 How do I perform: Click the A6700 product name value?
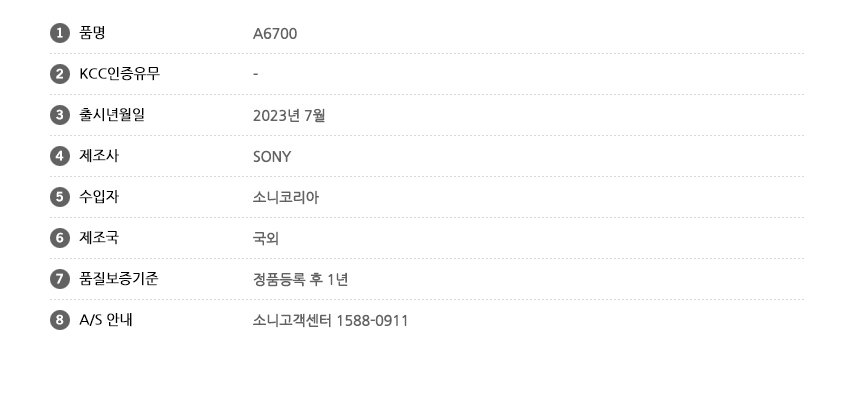coord(275,34)
